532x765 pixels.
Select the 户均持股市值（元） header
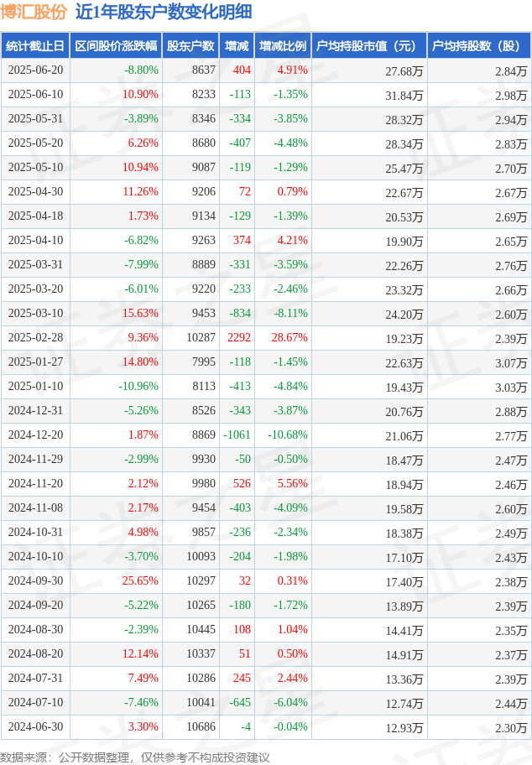(x=369, y=46)
